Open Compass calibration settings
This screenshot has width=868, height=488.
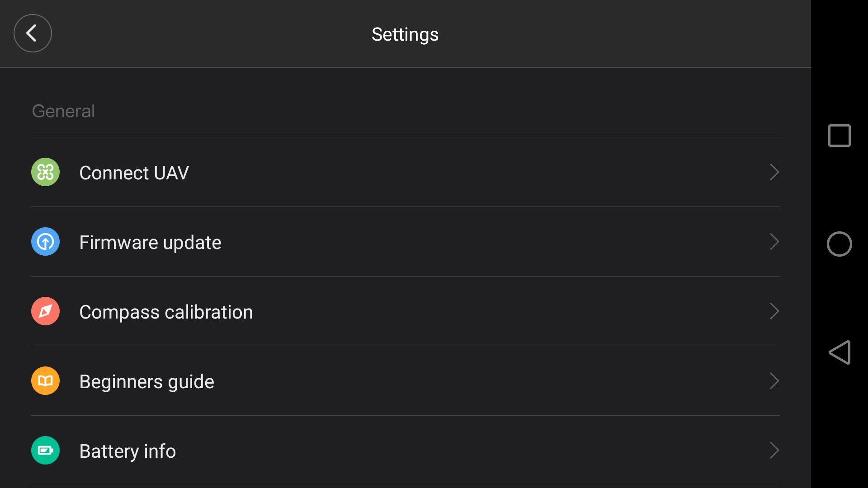[166, 312]
